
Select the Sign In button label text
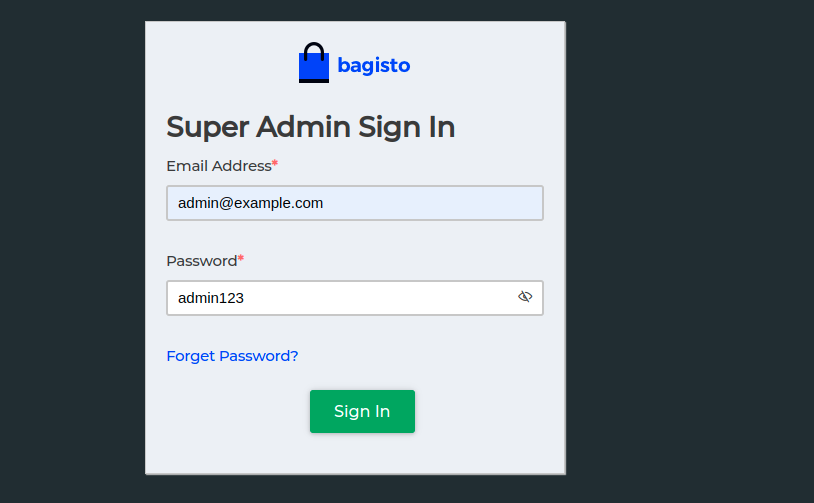point(362,412)
